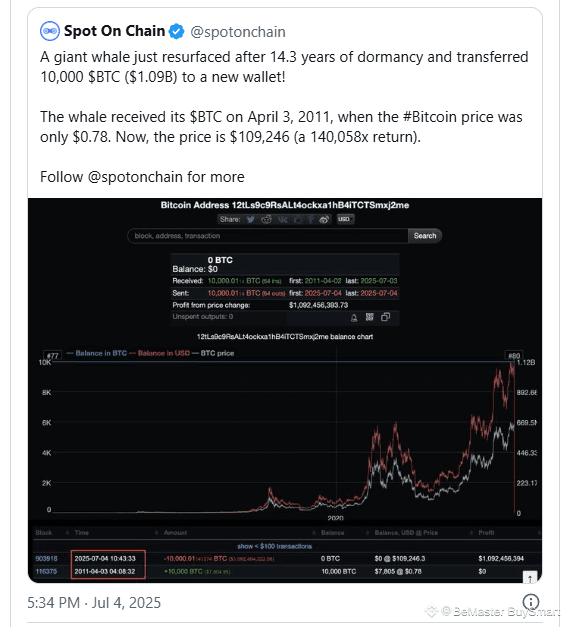Click the show < $100 transactions link
This screenshot has width=568, height=627.
click(x=274, y=546)
